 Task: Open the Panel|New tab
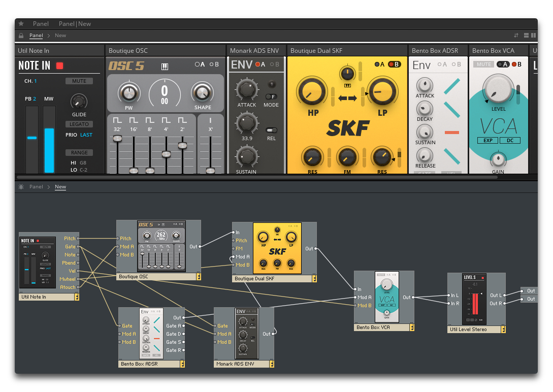(75, 23)
